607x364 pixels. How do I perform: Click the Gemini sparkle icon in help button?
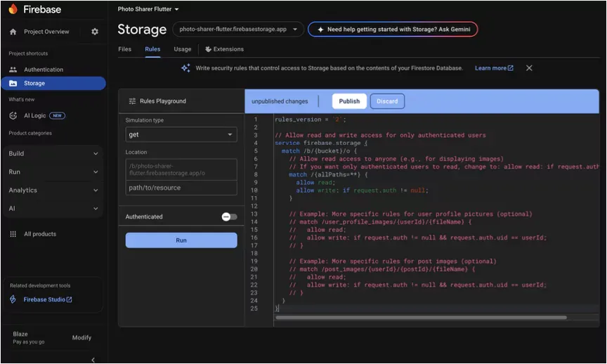pyautogui.click(x=320, y=30)
